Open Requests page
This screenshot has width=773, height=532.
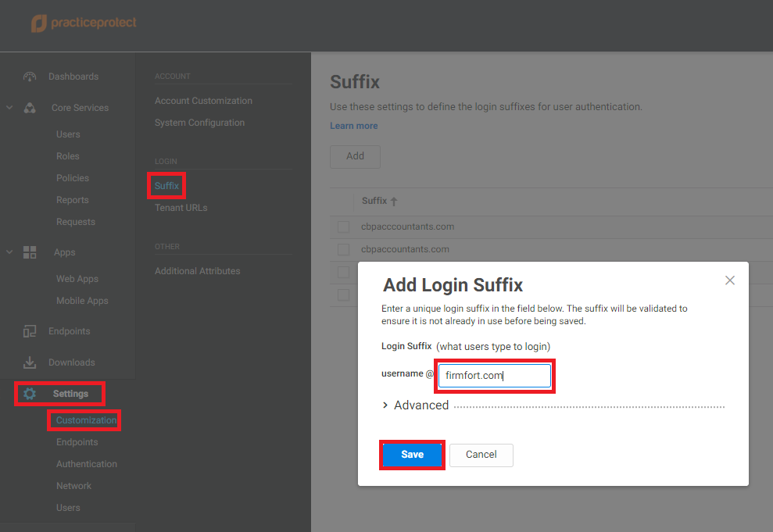(76, 222)
